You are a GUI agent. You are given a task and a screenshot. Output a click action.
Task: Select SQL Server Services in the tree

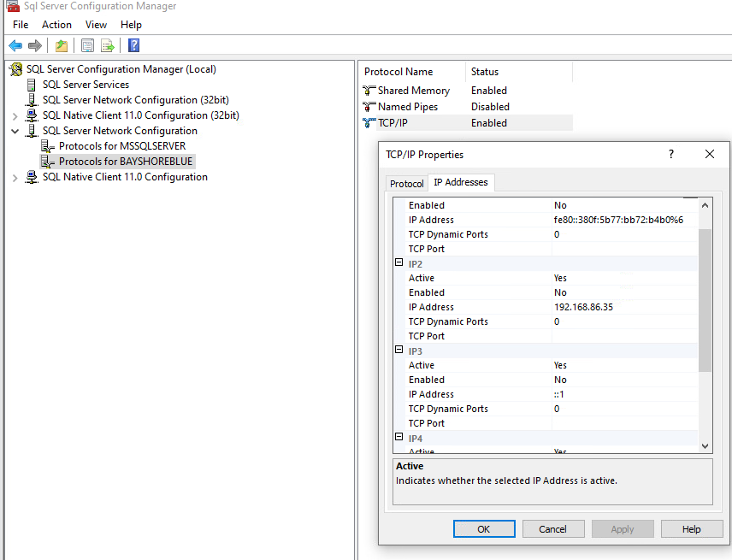coord(86,85)
